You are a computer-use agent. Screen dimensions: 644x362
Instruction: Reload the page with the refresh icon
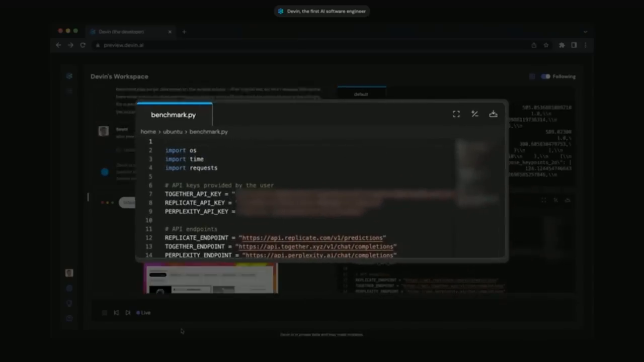point(83,45)
